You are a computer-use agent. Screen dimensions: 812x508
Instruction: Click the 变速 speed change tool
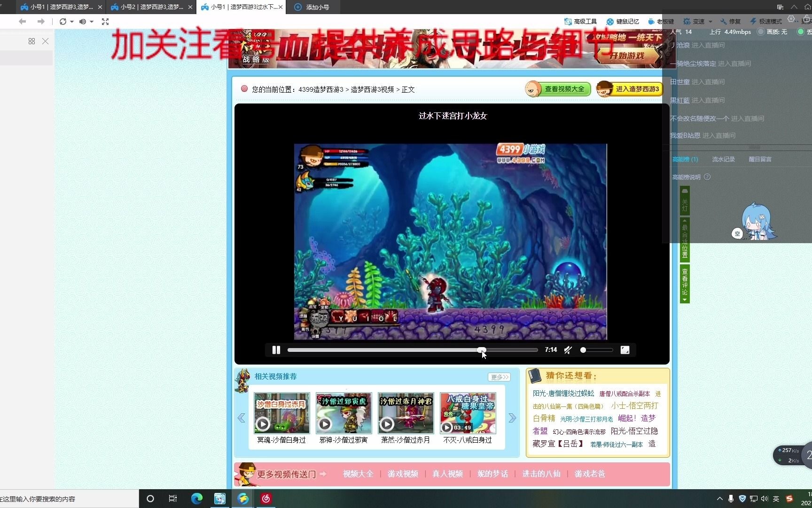tap(694, 22)
